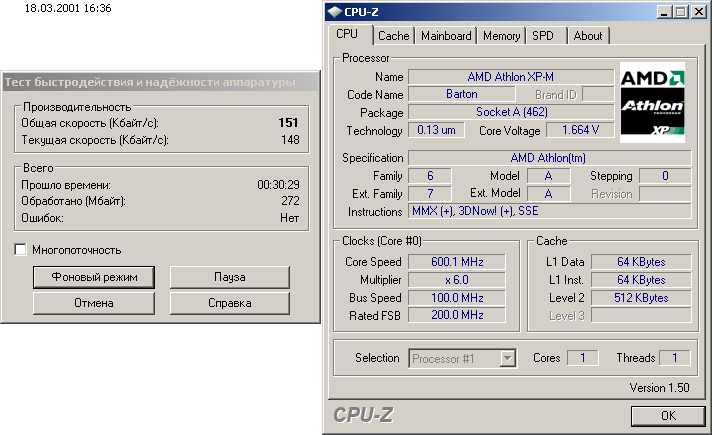Click the L1 Inst. 64 KBytes value
The width and height of the screenshot is (712, 435).
pos(641,280)
